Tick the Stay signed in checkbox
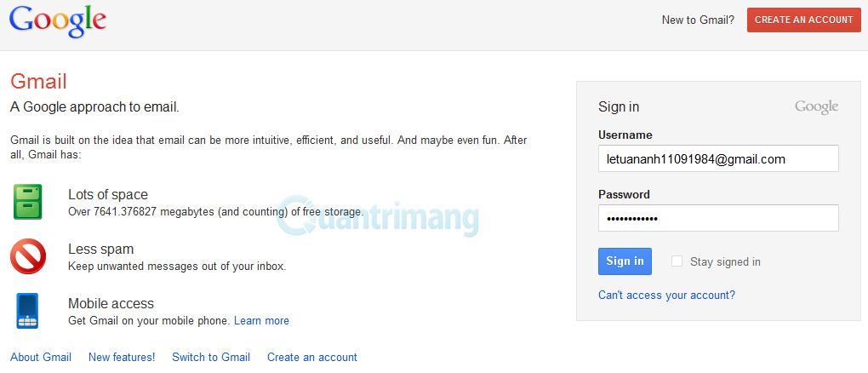Viewport: 868px width, 373px height. coord(677,261)
